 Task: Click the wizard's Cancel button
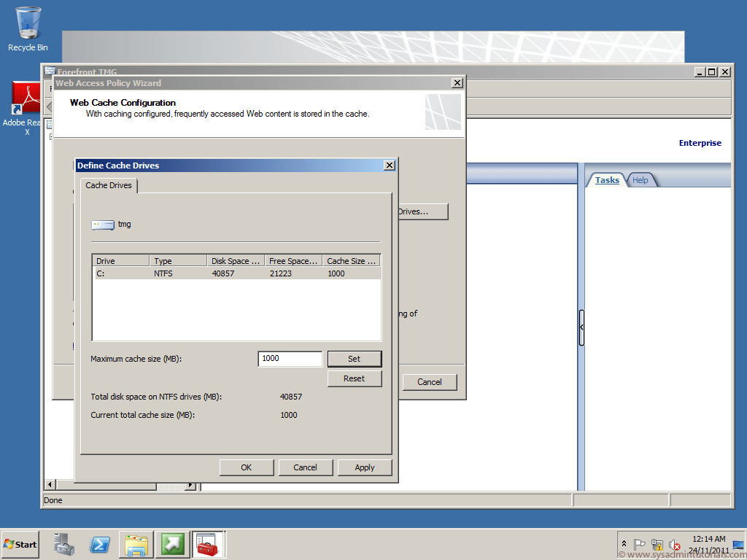[430, 382]
